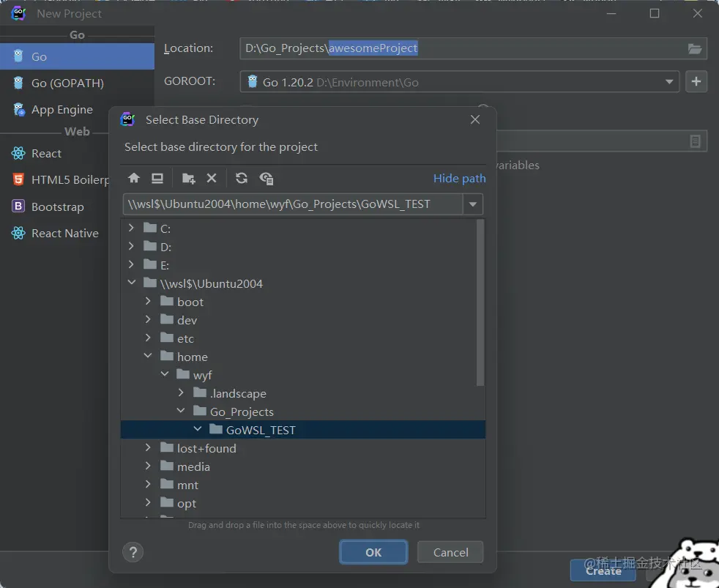Expand the C: drive node

(x=131, y=228)
